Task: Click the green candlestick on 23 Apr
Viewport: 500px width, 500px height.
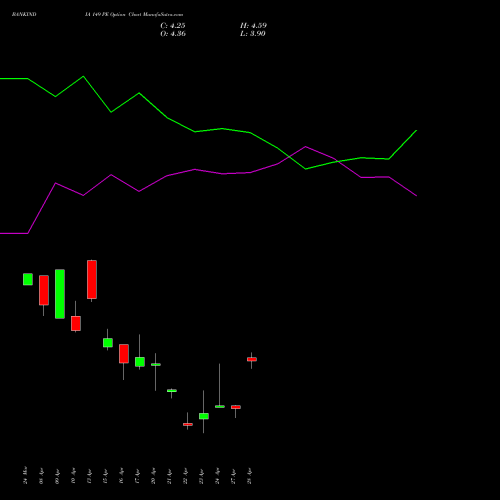Action: pyautogui.click(x=204, y=416)
